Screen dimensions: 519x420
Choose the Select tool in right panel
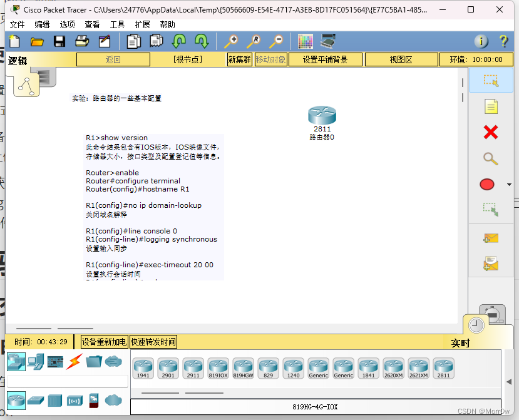(x=491, y=80)
